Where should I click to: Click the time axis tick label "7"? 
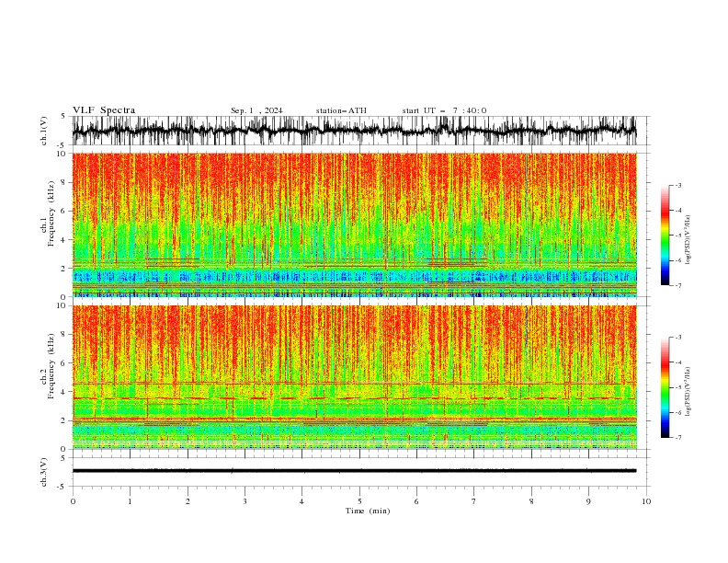[x=474, y=501]
